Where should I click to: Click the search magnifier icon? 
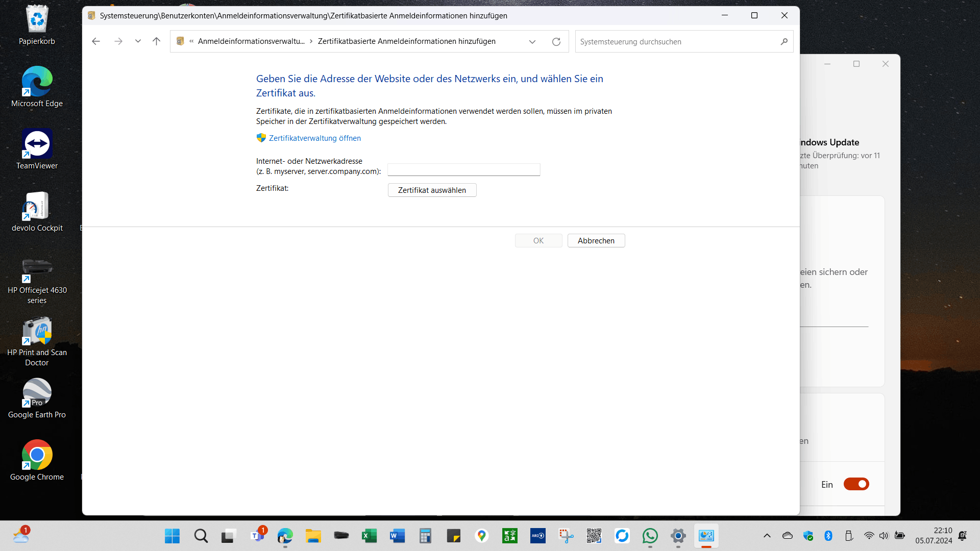pos(784,42)
